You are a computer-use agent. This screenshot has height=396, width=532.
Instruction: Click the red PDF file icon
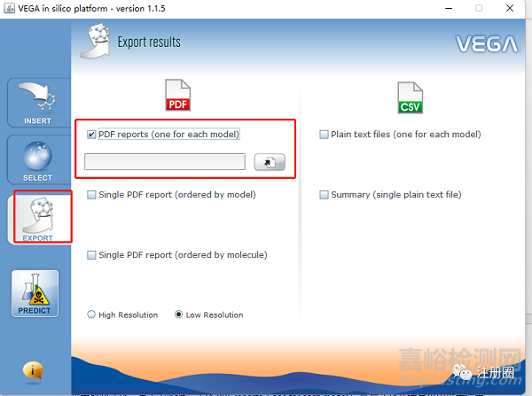tap(179, 97)
